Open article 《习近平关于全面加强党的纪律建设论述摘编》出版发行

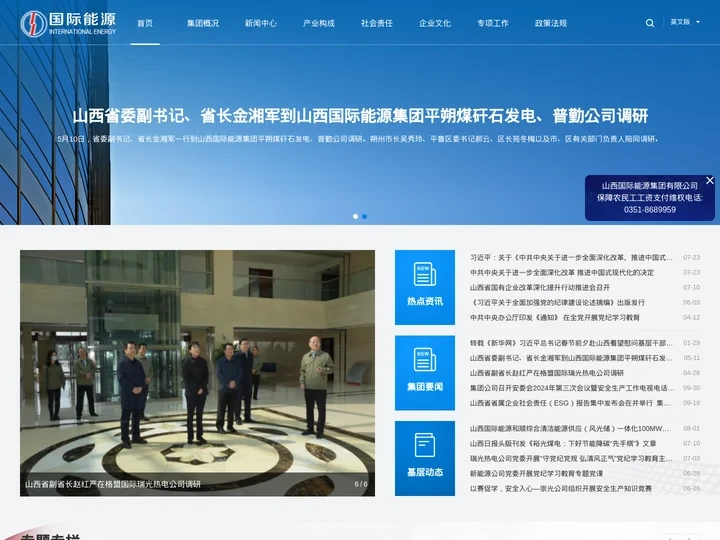tap(557, 303)
